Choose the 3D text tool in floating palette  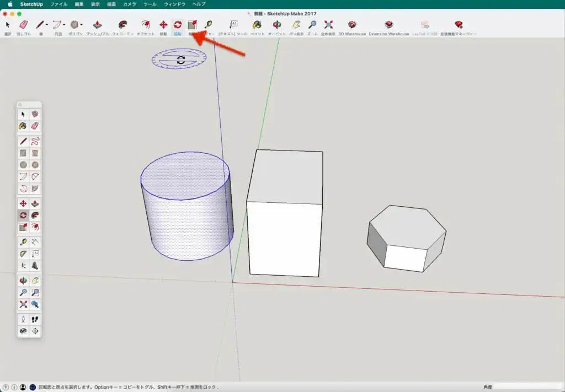point(35,266)
